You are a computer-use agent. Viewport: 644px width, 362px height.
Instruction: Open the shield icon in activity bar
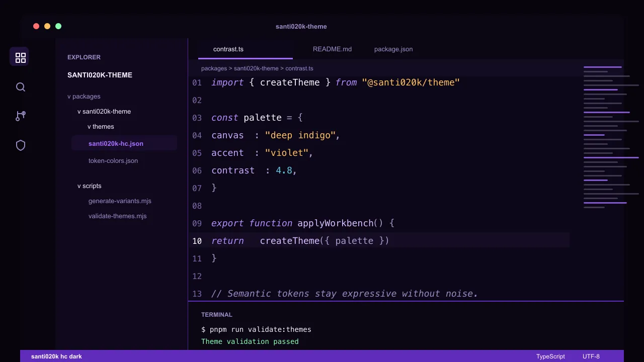pyautogui.click(x=20, y=145)
